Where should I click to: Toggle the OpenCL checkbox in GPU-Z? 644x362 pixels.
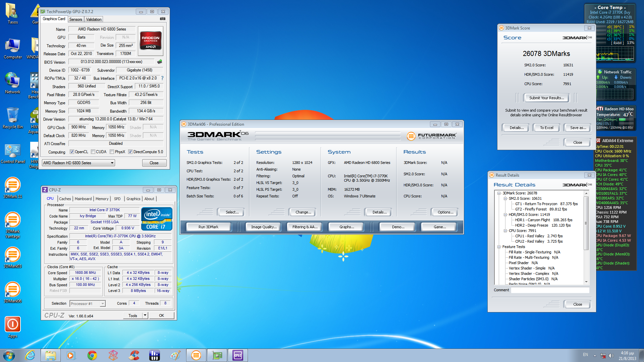click(72, 152)
